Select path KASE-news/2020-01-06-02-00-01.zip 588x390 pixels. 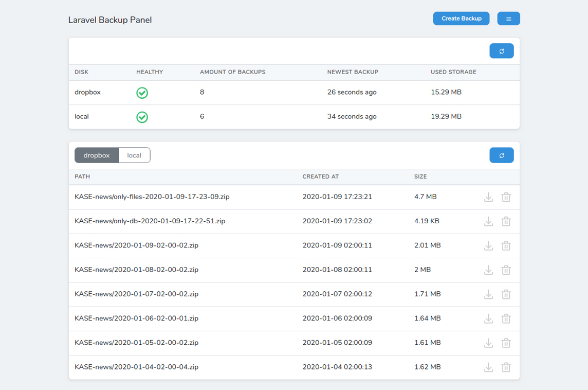coord(137,318)
